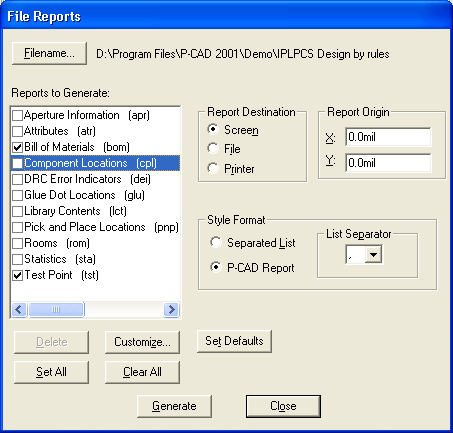Choose Printer as report destination
Viewport: 453px width, 433px height.
213,168
